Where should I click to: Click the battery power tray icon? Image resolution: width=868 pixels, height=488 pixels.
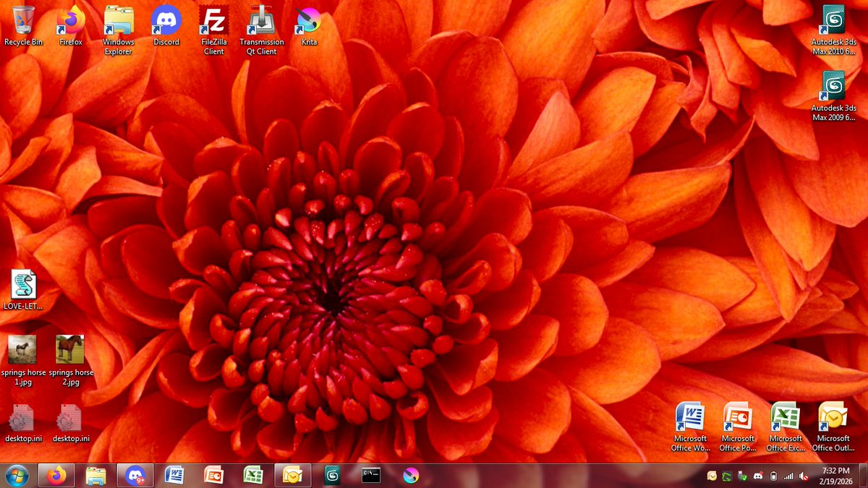[x=773, y=476]
